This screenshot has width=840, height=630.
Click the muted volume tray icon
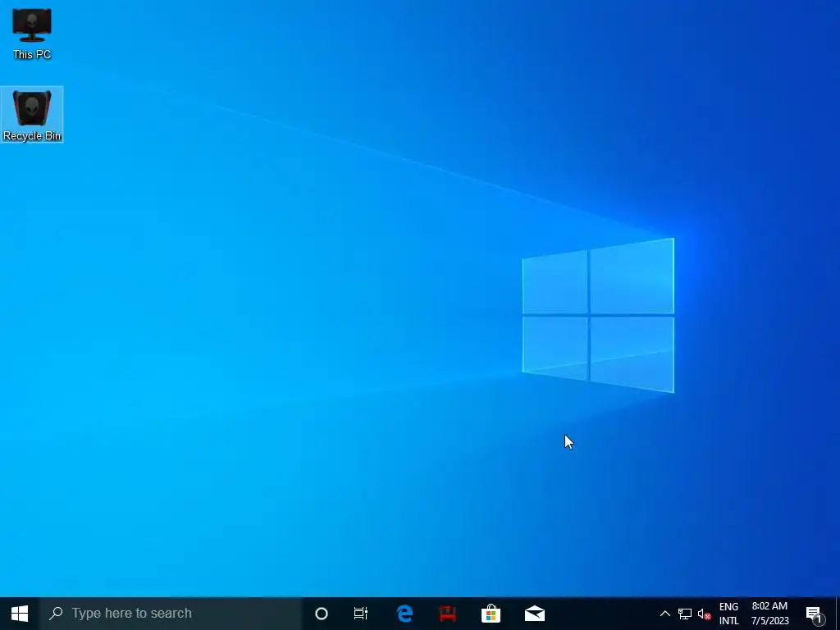point(704,614)
